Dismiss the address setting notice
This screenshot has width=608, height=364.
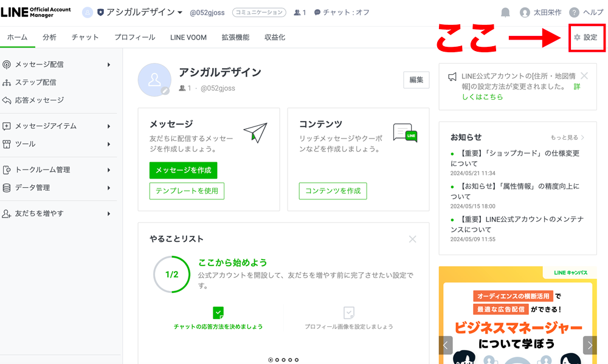pyautogui.click(x=584, y=76)
